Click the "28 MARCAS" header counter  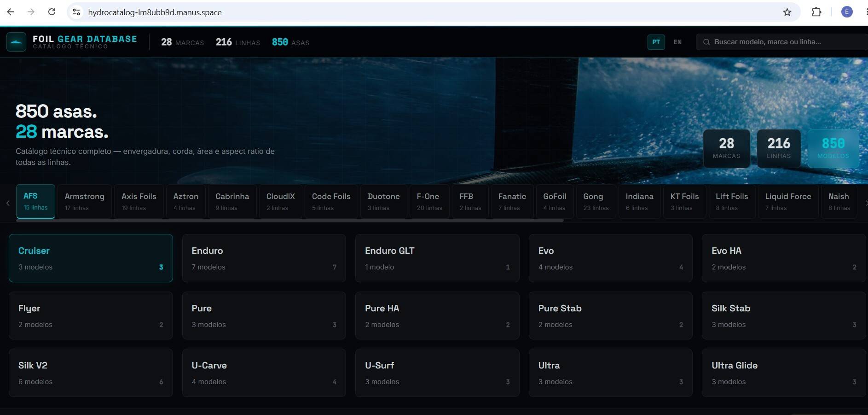[x=182, y=42]
